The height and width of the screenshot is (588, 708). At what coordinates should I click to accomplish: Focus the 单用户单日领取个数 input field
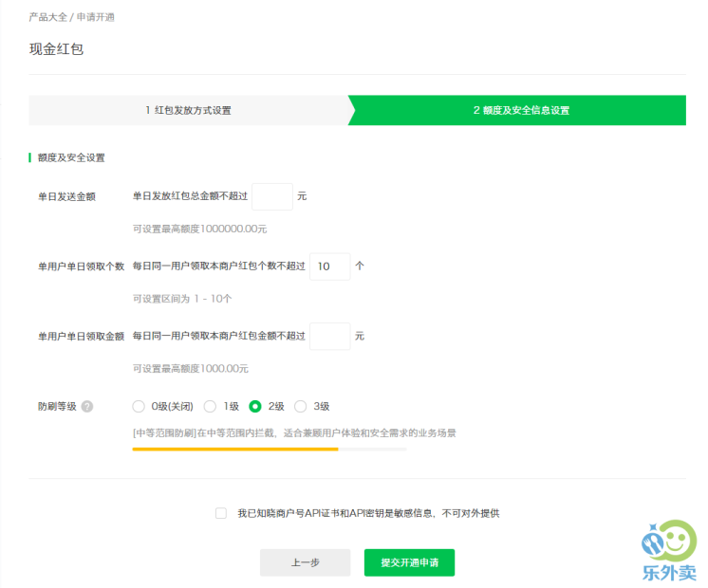[x=329, y=266]
